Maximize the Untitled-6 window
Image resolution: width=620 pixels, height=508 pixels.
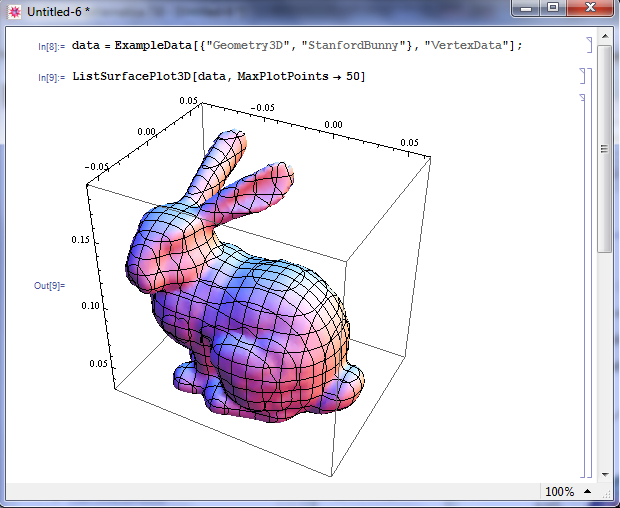553,8
